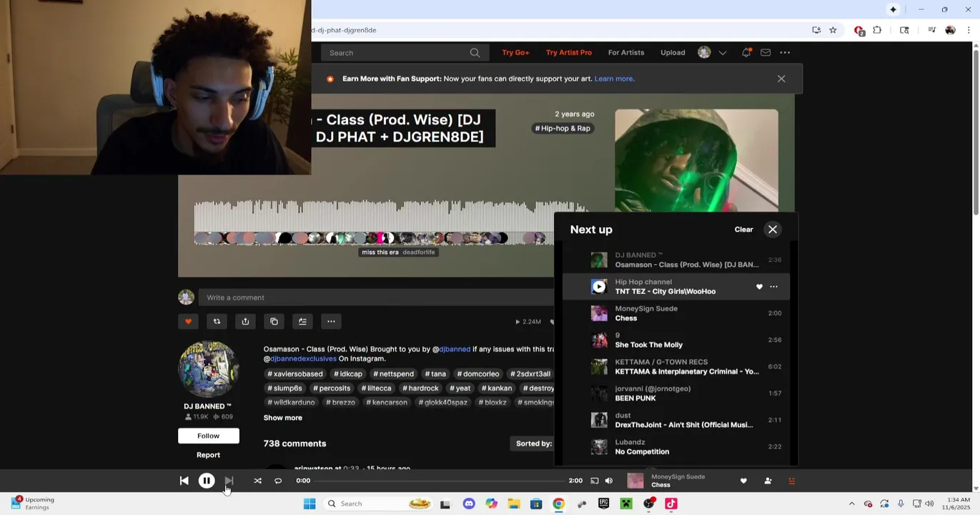Share the track via share icon

click(245, 321)
